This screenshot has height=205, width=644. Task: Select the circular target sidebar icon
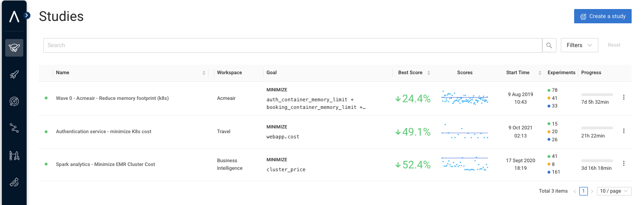[14, 101]
